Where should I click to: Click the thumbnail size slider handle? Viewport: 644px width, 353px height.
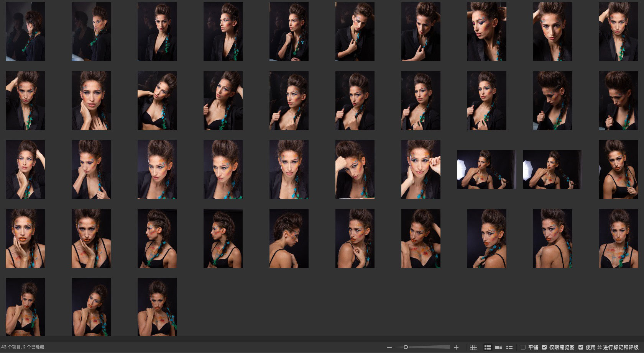406,347
